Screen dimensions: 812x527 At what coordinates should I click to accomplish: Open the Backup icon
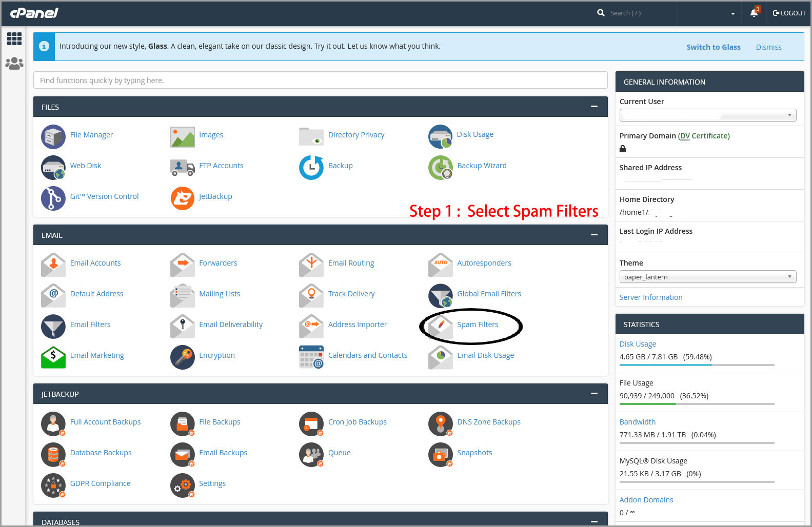click(x=311, y=168)
